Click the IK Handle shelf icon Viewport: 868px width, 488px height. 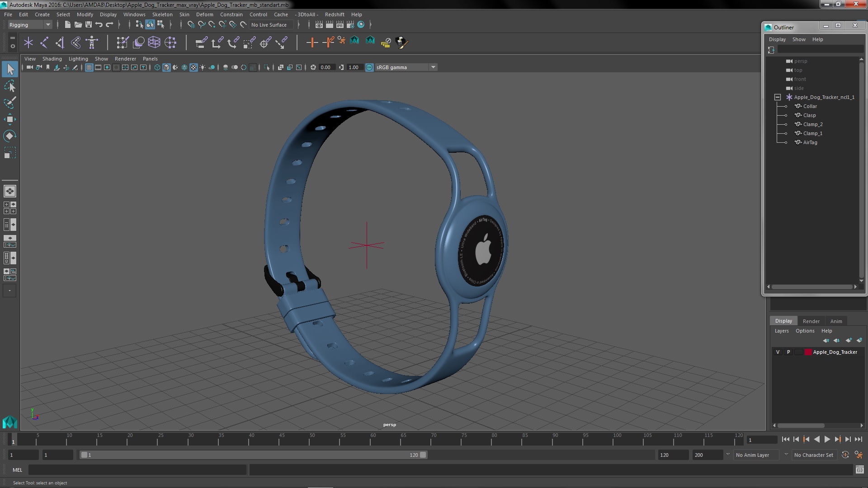[60, 42]
